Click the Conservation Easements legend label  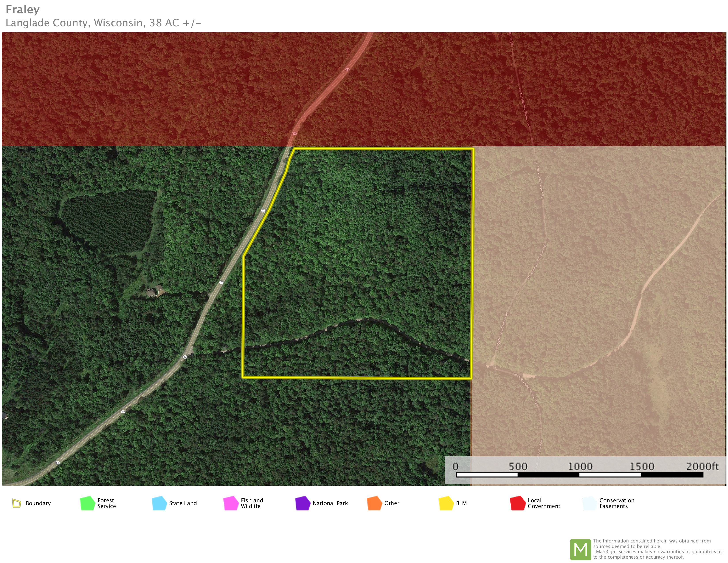[x=617, y=503]
